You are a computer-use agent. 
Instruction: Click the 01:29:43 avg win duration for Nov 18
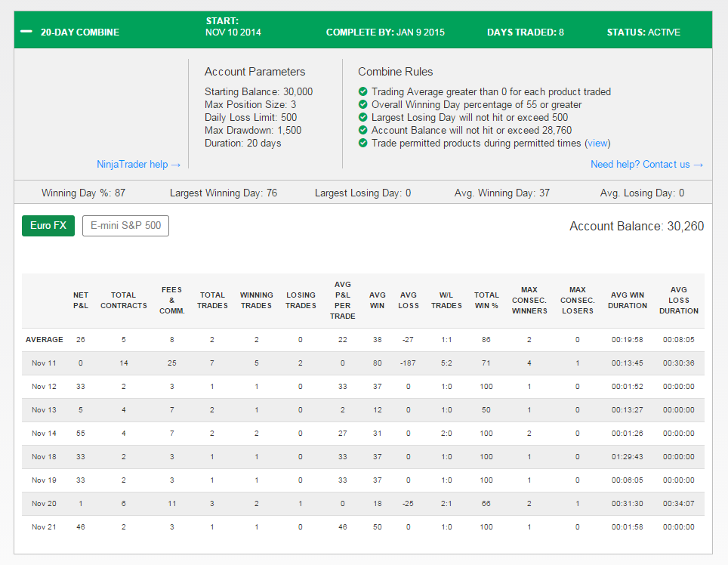coord(628,457)
